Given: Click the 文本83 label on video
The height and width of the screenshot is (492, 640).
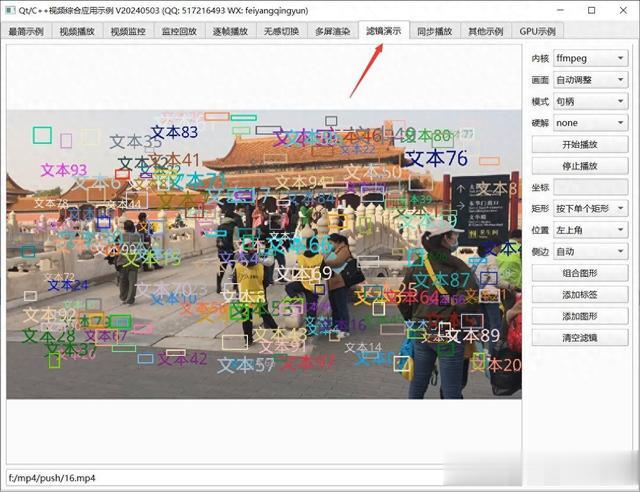Looking at the screenshot, I should [174, 132].
